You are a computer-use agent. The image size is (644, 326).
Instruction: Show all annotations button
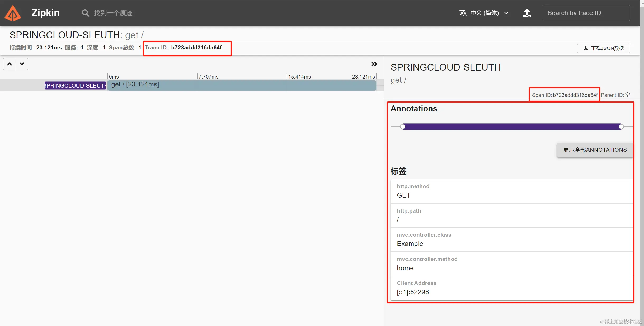click(595, 150)
